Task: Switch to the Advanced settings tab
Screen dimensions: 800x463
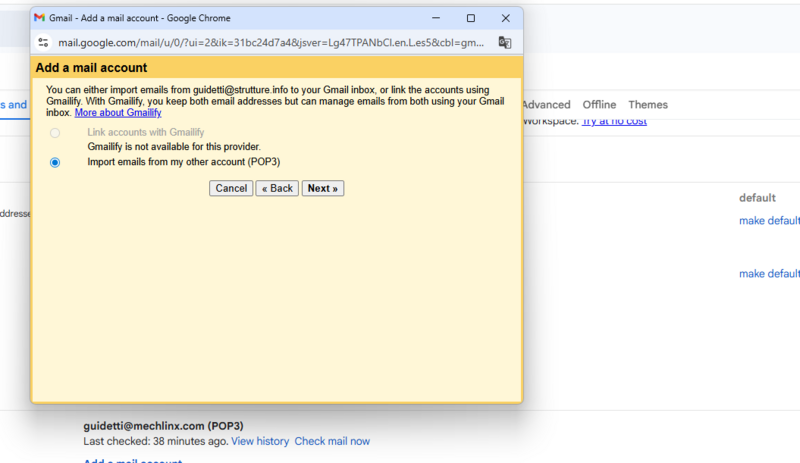Action: coord(546,105)
